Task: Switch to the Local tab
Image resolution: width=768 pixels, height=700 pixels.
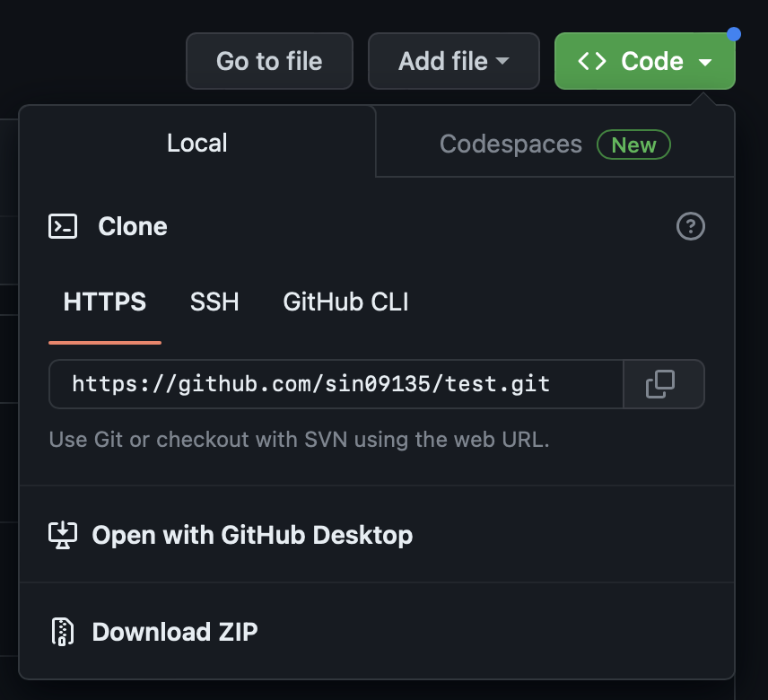Action: [x=196, y=143]
